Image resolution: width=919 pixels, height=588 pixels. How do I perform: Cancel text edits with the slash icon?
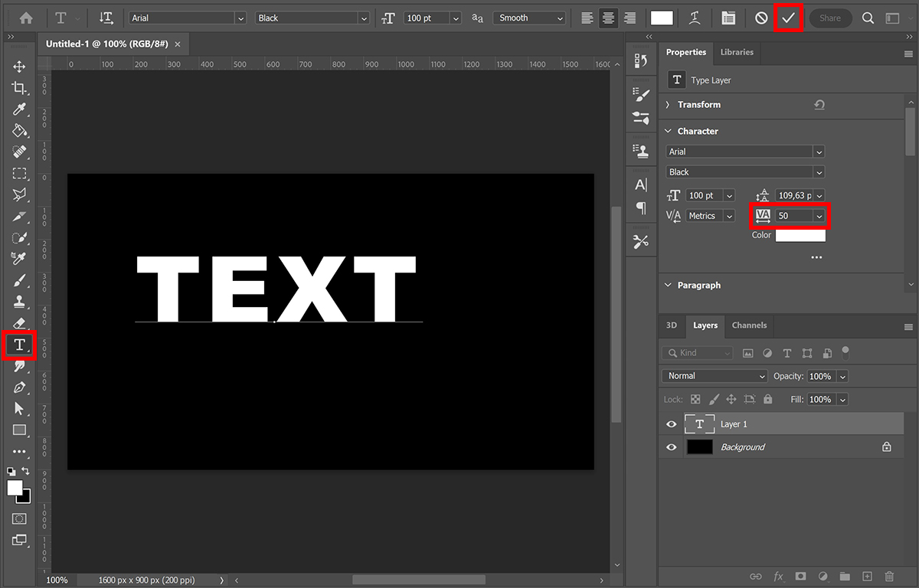[x=760, y=17]
